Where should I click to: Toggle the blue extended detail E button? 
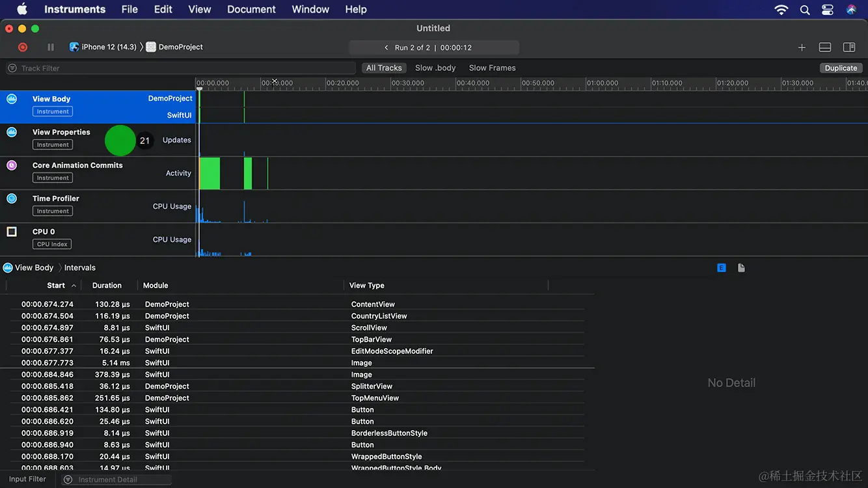[x=722, y=267]
